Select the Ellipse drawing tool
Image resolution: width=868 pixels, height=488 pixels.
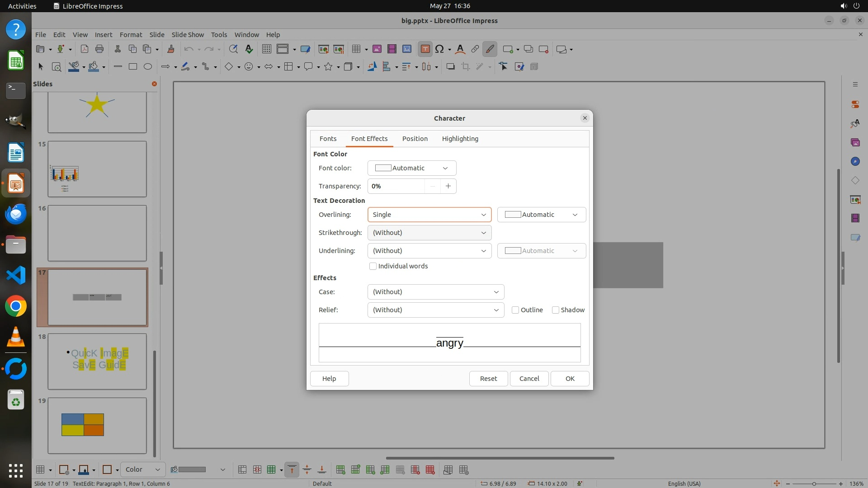[147, 67]
